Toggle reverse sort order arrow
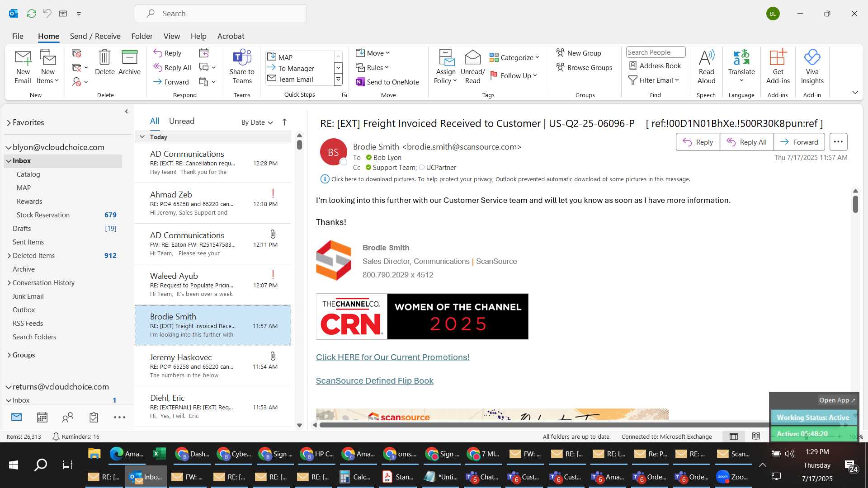 (x=284, y=122)
